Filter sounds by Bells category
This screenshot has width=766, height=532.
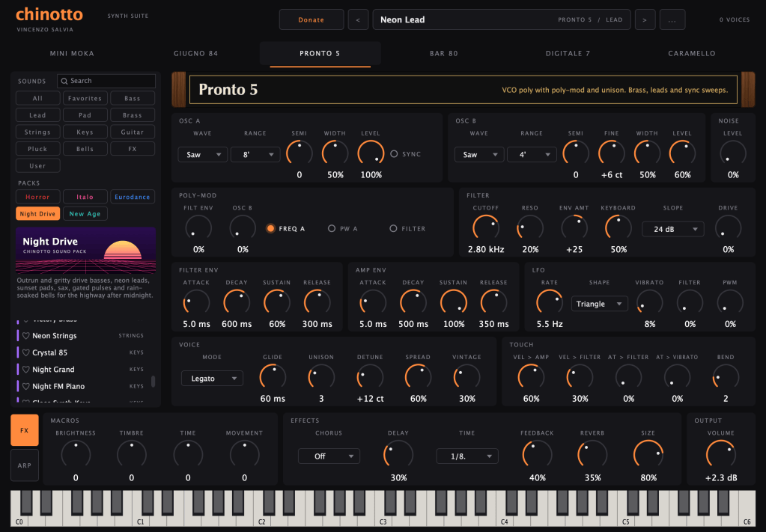pos(85,149)
